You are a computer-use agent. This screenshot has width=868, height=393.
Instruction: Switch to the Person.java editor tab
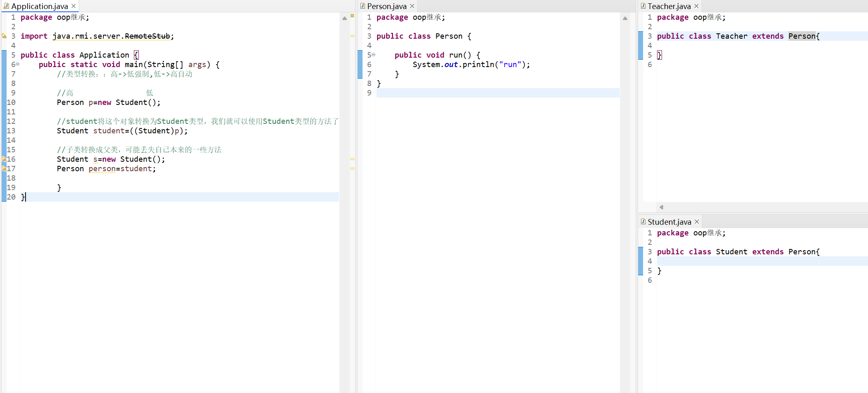(387, 6)
